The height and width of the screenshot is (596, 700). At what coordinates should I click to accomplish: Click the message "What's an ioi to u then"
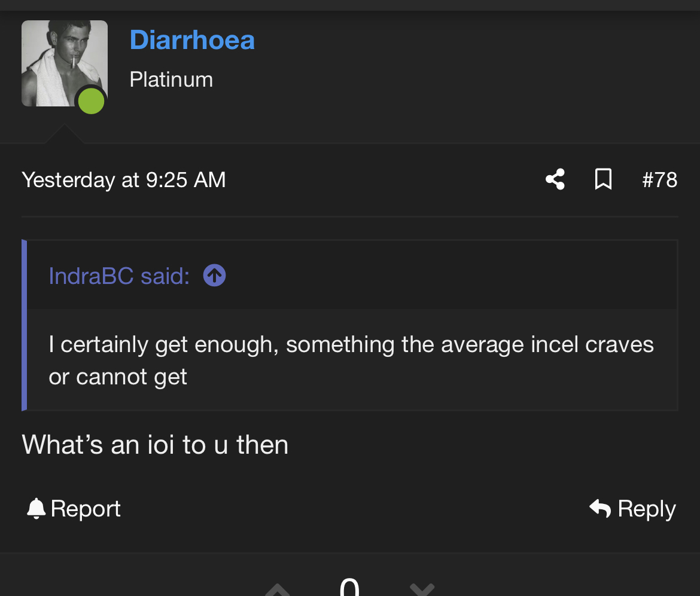coord(155,445)
